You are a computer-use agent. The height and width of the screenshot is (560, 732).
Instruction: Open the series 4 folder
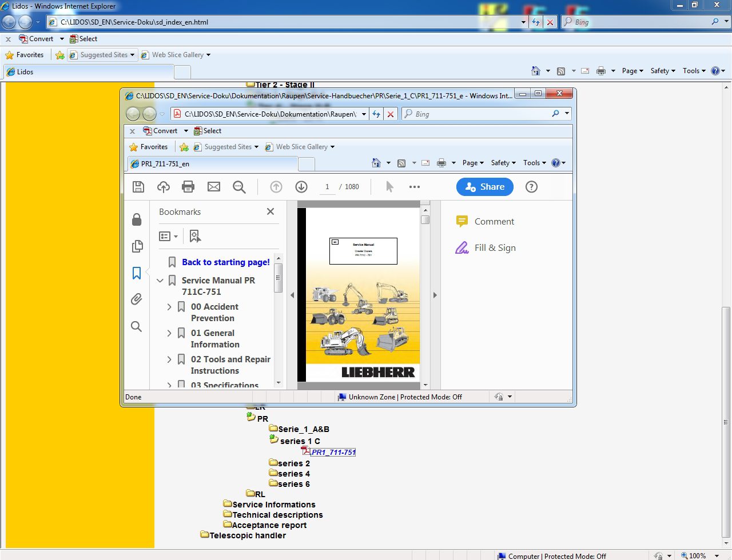pyautogui.click(x=289, y=474)
